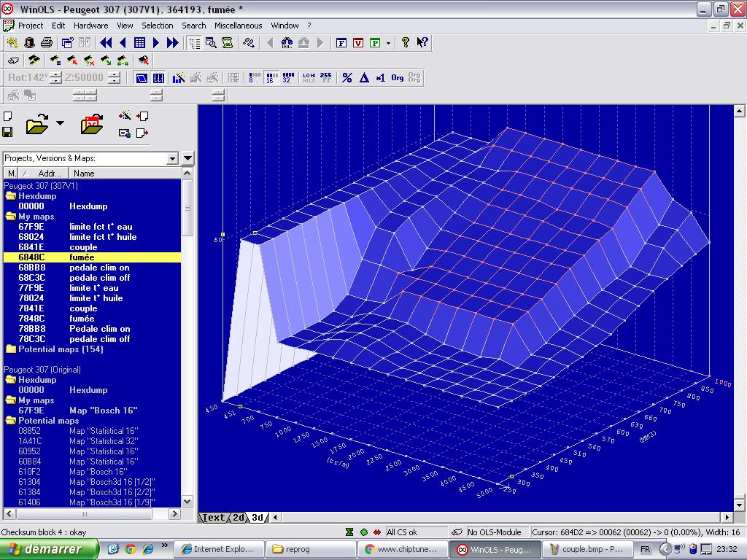Open Projects, Versions & Maps dropdown
Image resolution: width=747 pixels, height=560 pixels.
pos(173,158)
